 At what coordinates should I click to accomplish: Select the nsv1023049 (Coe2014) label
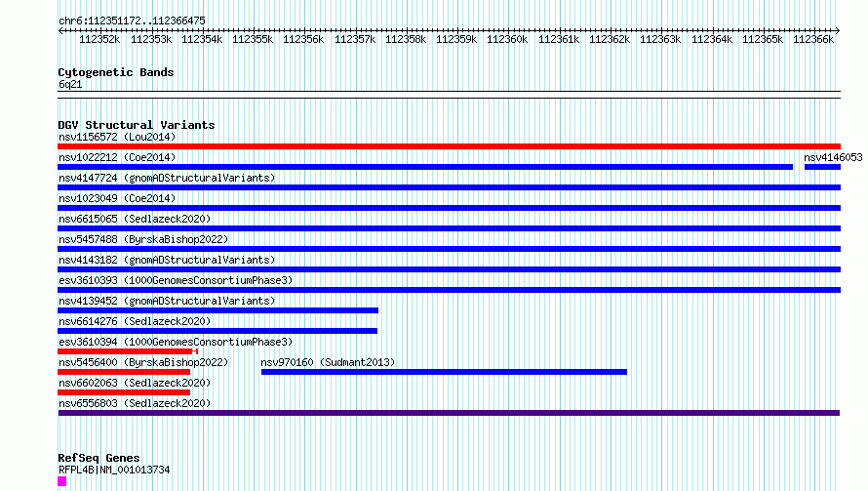click(117, 198)
